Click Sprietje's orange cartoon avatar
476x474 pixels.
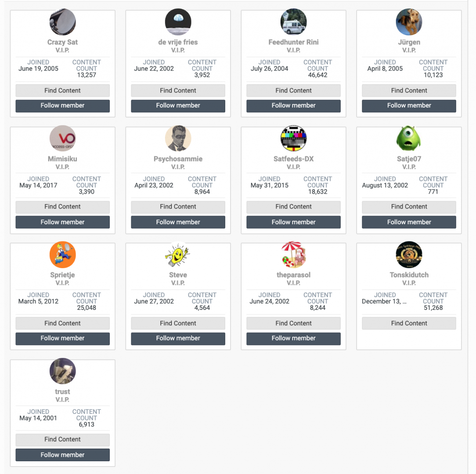click(x=62, y=255)
